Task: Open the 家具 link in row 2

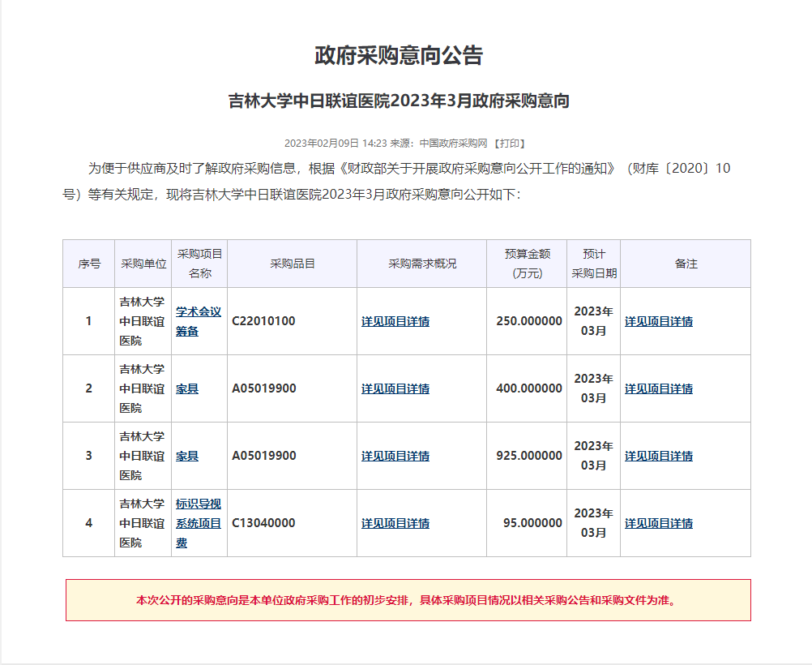Action: 187,388
